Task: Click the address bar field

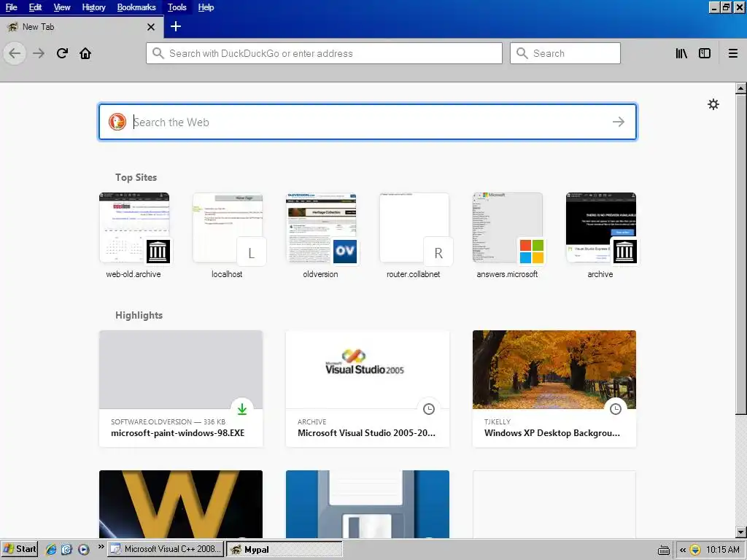Action: [324, 53]
